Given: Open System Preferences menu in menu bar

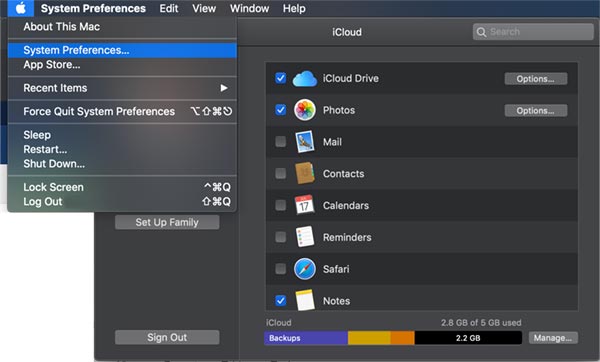Looking at the screenshot, I should point(93,8).
